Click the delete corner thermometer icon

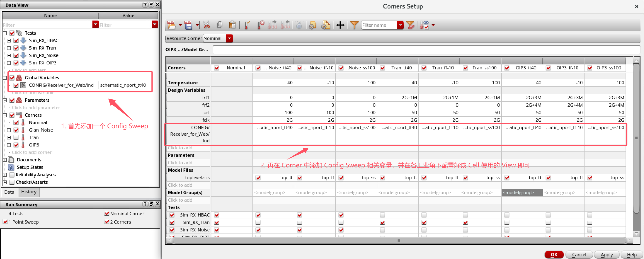[261, 25]
